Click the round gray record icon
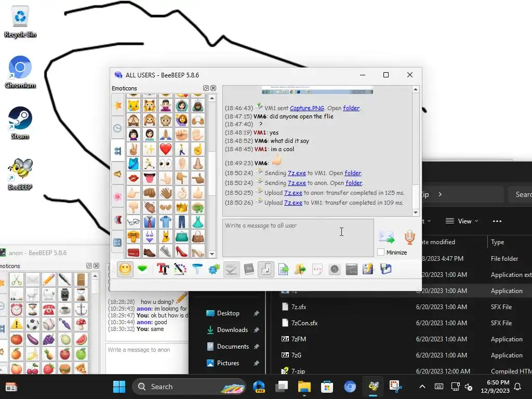Image resolution: width=532 pixels, height=399 pixels. click(335, 270)
